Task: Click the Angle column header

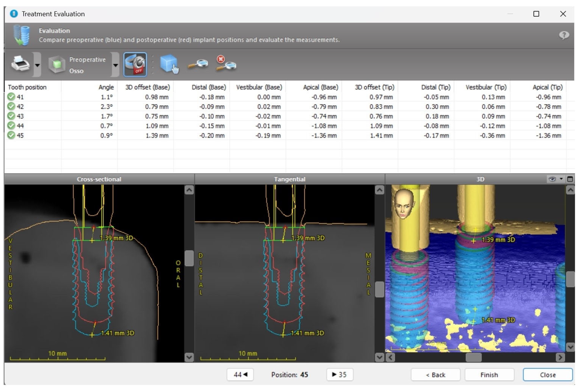Action: tap(106, 87)
